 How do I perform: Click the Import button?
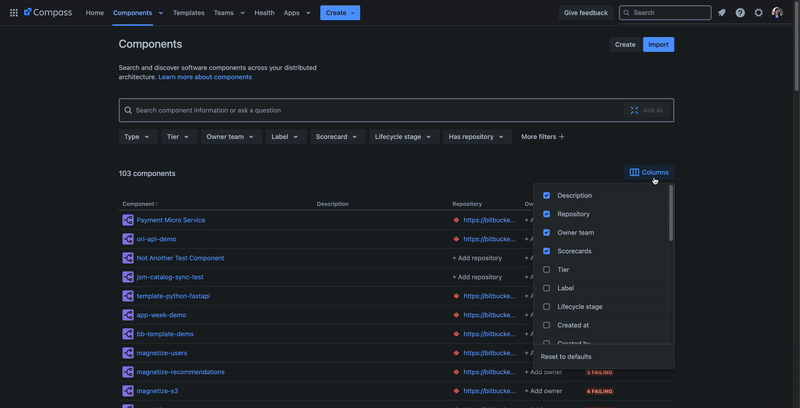658,44
